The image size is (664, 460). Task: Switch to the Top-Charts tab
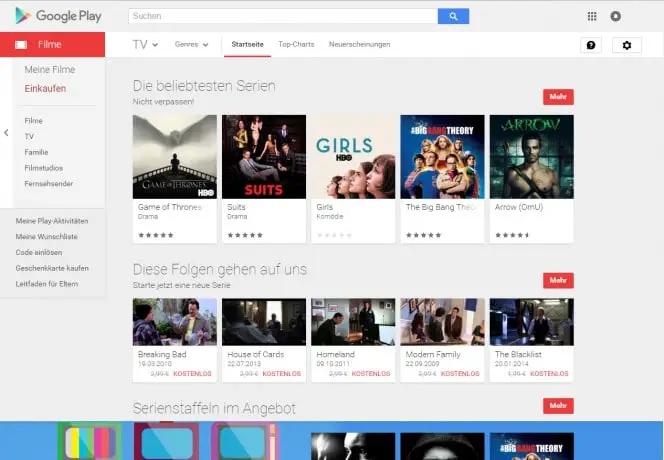coord(296,44)
